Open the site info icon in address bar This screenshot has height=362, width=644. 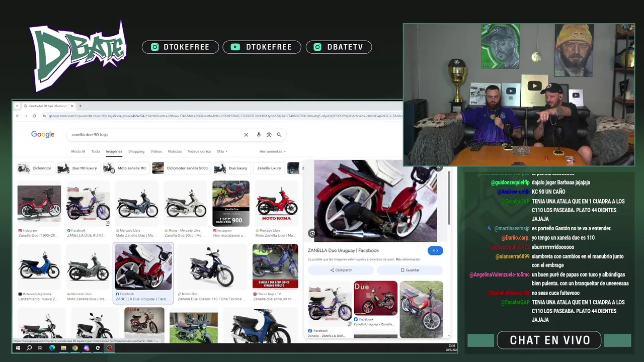(44, 116)
